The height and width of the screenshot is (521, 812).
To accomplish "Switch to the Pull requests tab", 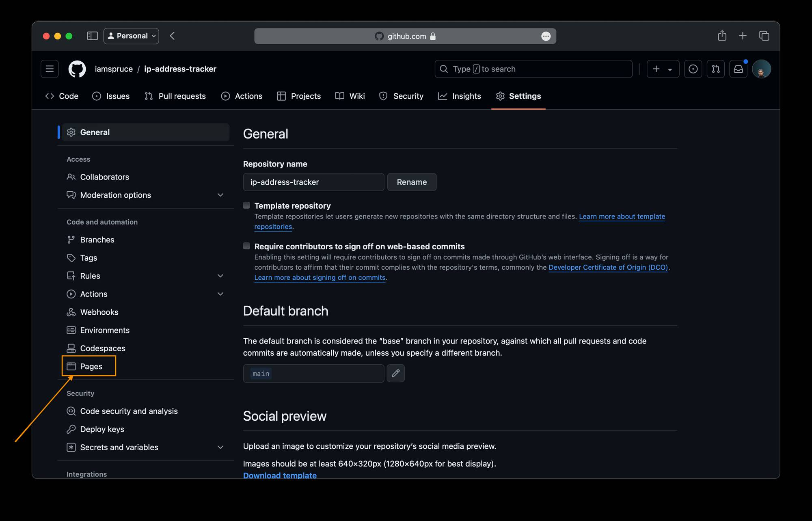I will [175, 96].
